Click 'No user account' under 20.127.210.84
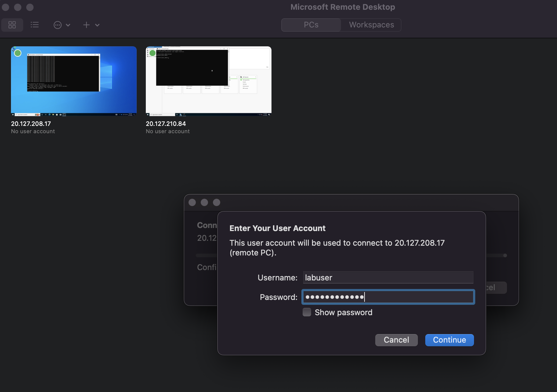The height and width of the screenshot is (392, 557). (168, 131)
